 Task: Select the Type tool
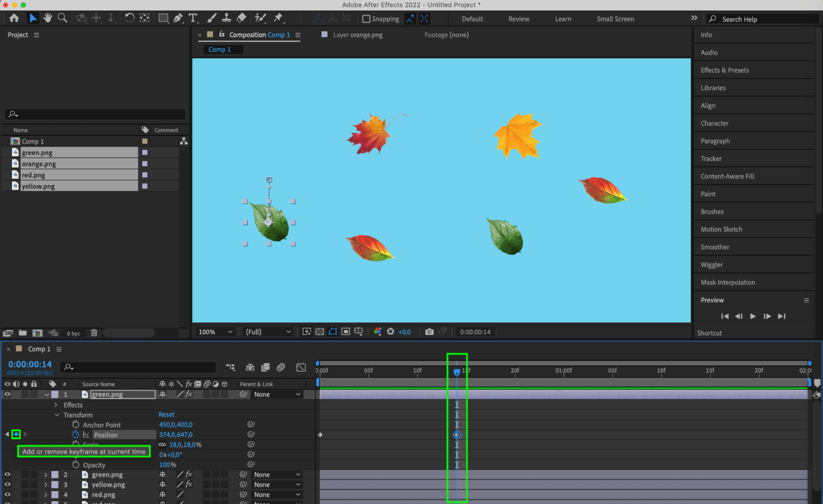point(193,18)
